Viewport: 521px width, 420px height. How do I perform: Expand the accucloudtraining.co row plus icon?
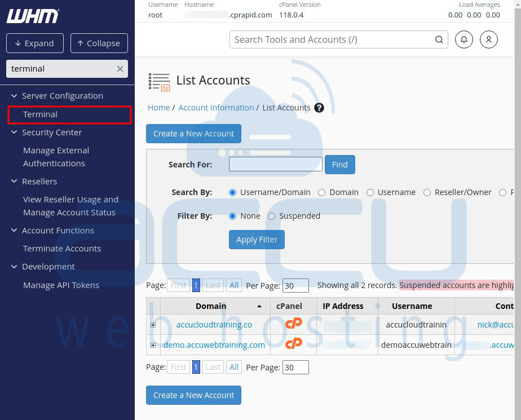(x=153, y=325)
